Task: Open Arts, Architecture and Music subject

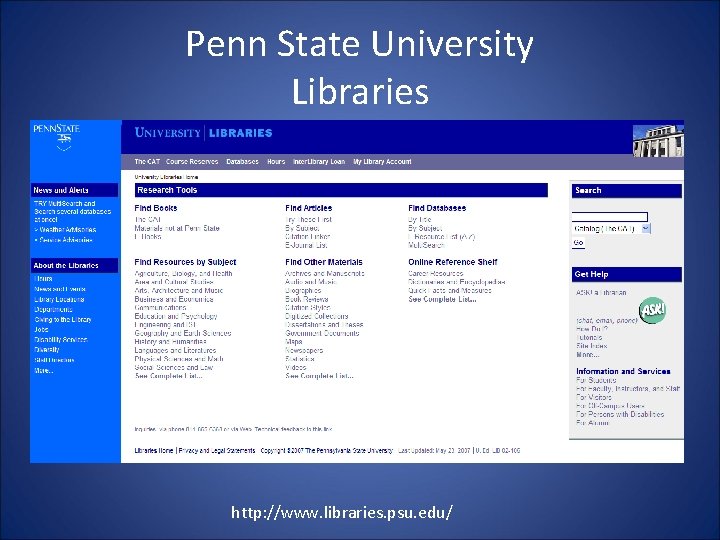Action: click(179, 291)
